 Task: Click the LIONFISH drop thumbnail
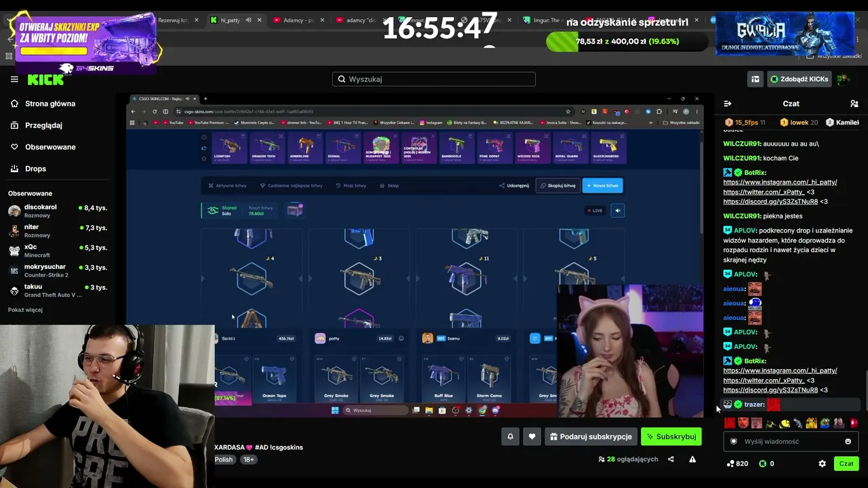[230, 147]
